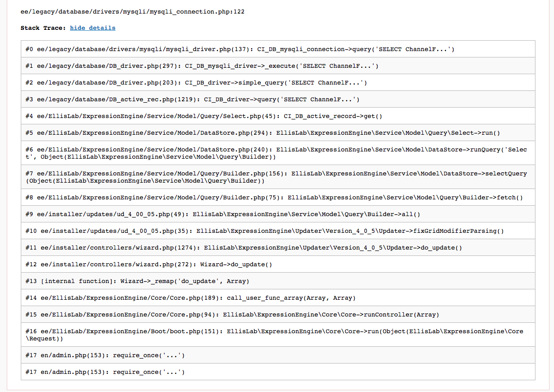554x392 pixels.
Task: Select frame #6 DataStore runQuery row
Action: click(x=276, y=153)
